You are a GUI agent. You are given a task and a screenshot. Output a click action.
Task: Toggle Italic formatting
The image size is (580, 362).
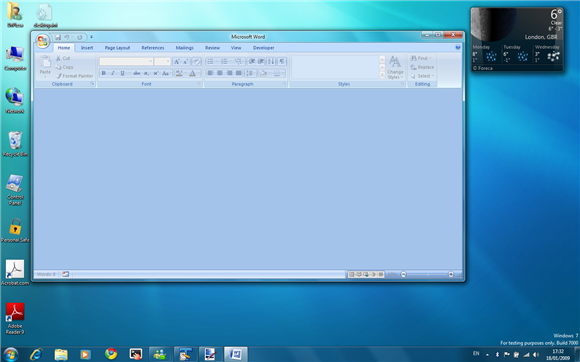coord(113,73)
